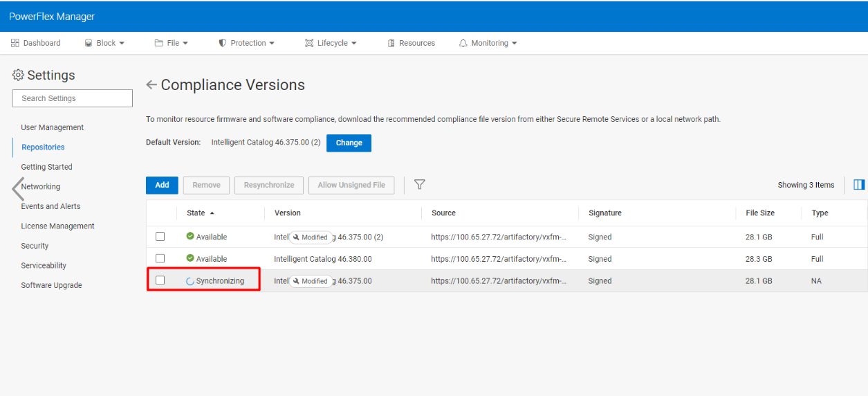Viewport: 868px width, 396px height.
Task: Open the Lifecycle dropdown menu
Action: pos(331,43)
